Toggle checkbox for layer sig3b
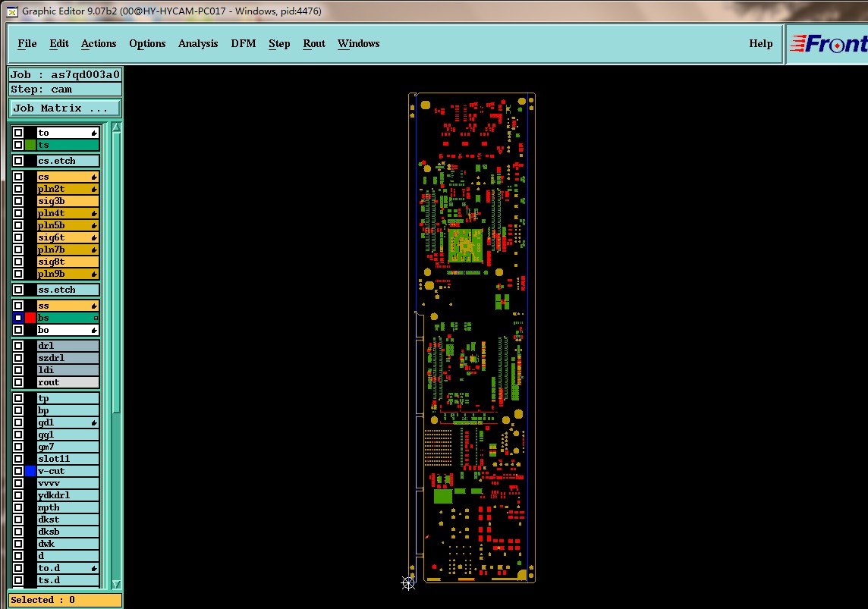 click(x=18, y=201)
